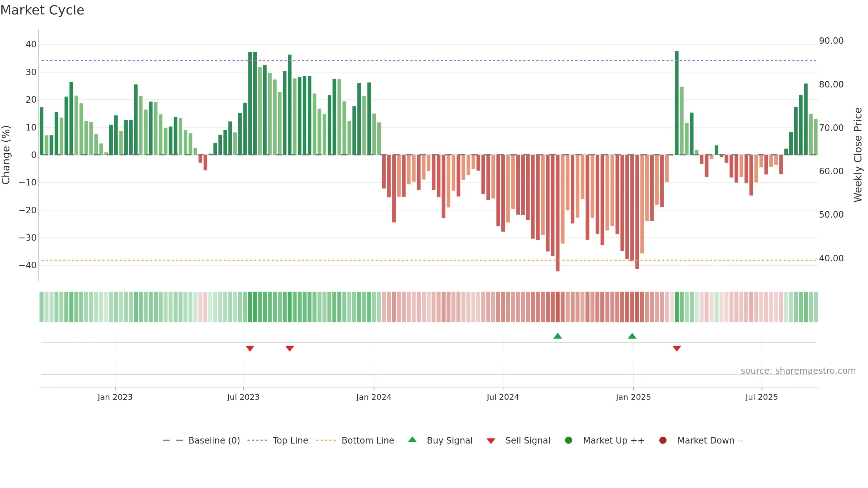Select the sell signal marker near Sep 2023
This screenshot has width=868, height=488.
pyautogui.click(x=290, y=348)
